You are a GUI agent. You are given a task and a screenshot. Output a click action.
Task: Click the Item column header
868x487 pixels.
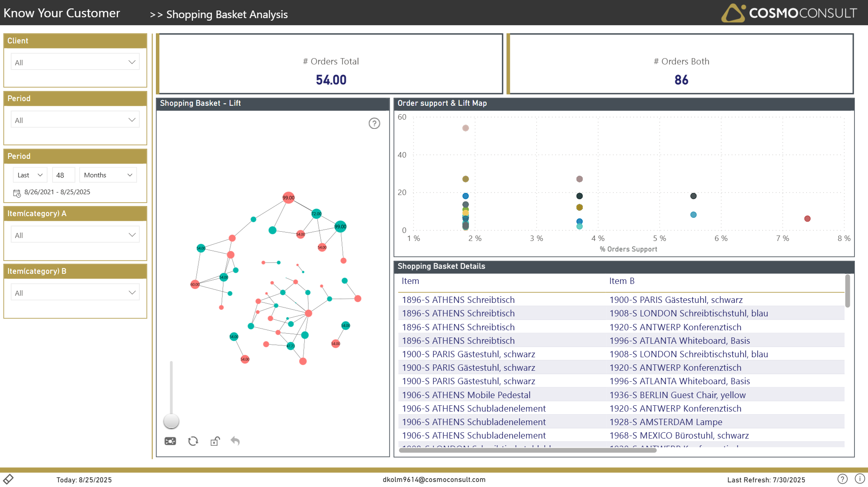tap(410, 281)
